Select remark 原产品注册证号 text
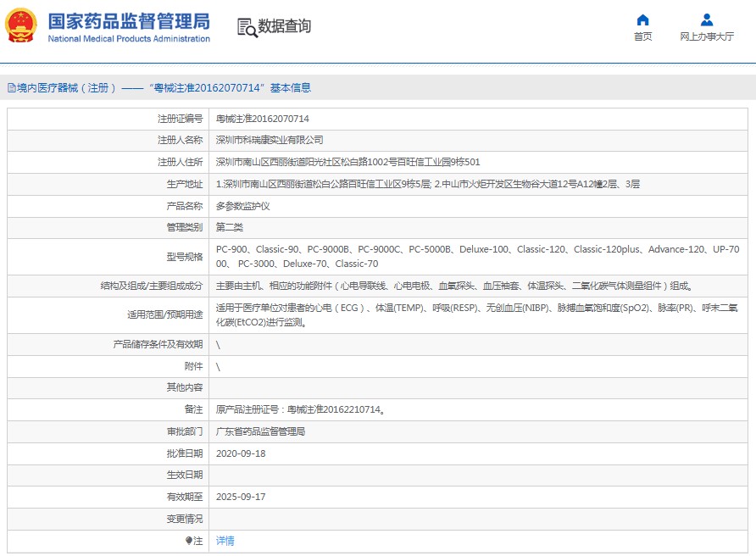756x556 pixels. tap(300, 409)
